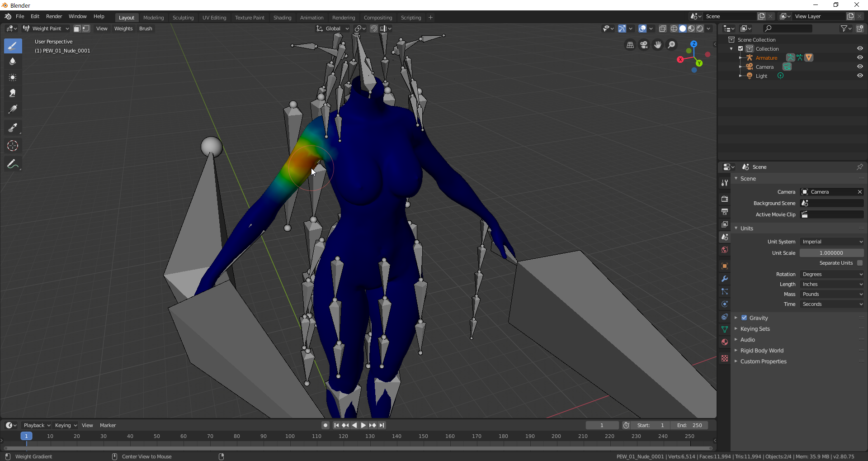Click the Unit Scale value slider
The height and width of the screenshot is (461, 868).
[x=831, y=253]
